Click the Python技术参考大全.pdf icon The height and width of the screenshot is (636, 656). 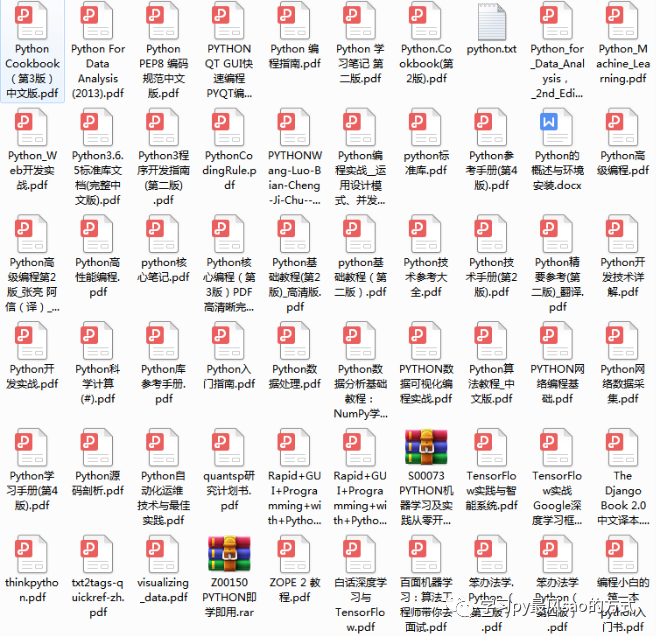(426, 233)
